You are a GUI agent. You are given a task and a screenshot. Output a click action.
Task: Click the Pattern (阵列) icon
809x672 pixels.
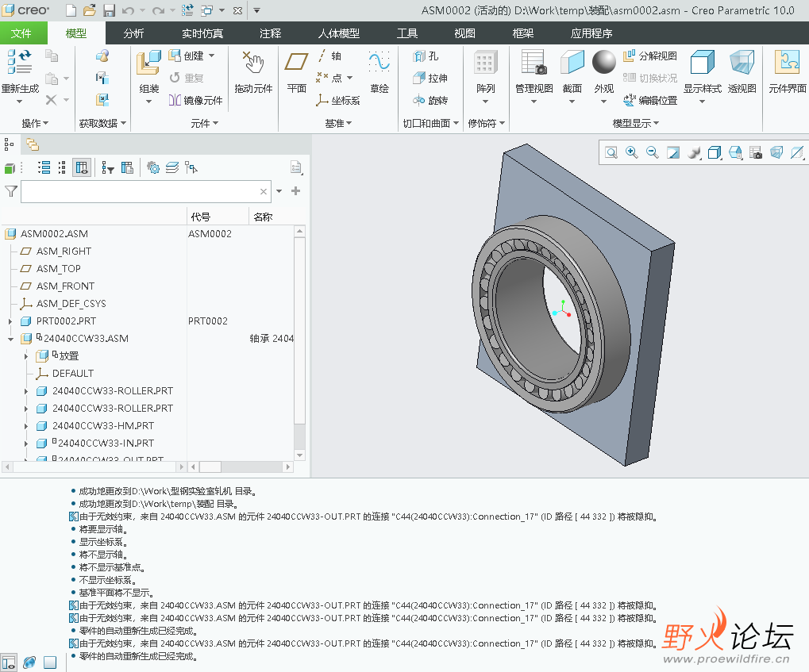[486, 63]
